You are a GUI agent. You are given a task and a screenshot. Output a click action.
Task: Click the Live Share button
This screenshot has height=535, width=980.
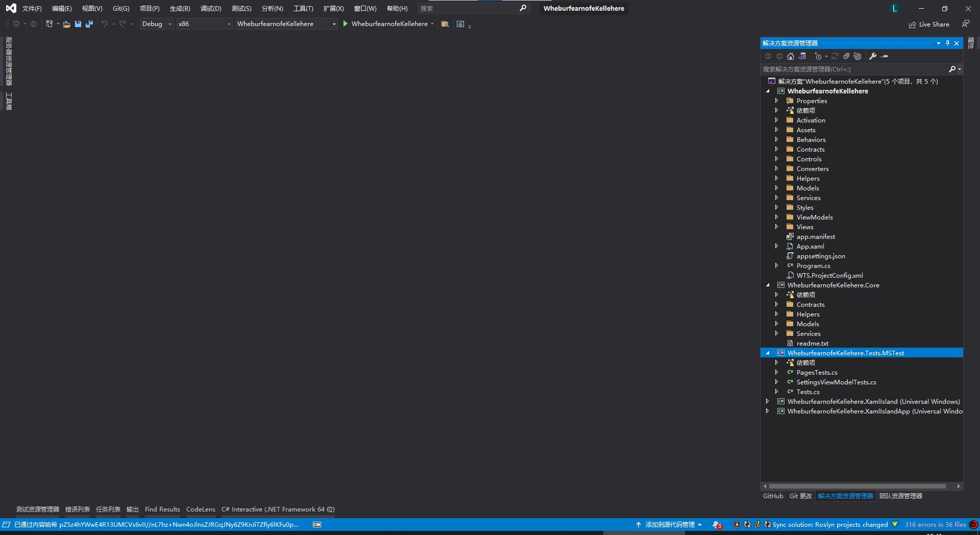click(x=929, y=24)
